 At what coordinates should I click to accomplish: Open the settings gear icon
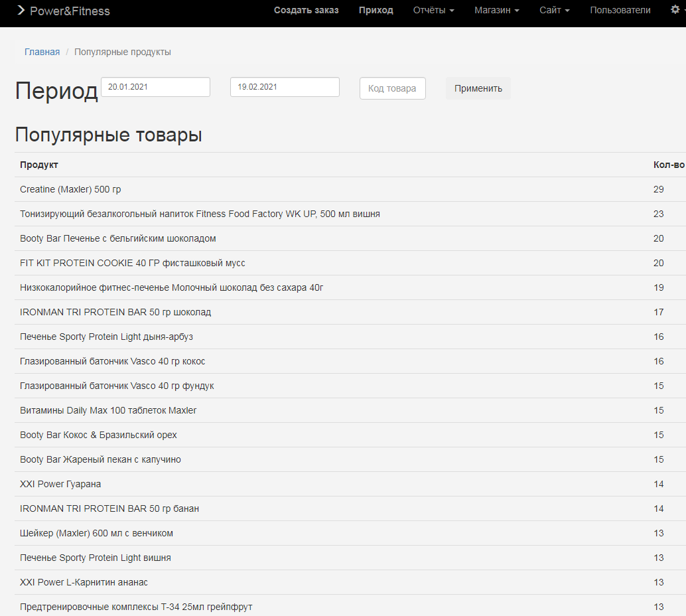pyautogui.click(x=675, y=10)
